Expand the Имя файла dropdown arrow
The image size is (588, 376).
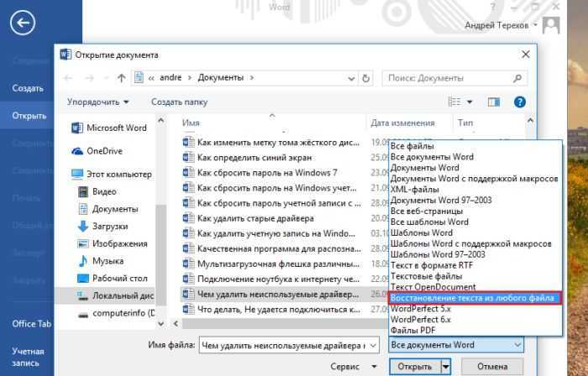click(x=373, y=345)
